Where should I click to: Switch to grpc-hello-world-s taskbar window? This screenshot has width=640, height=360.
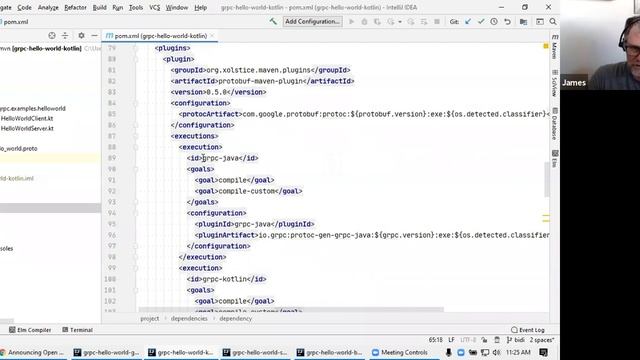[x=255, y=352]
